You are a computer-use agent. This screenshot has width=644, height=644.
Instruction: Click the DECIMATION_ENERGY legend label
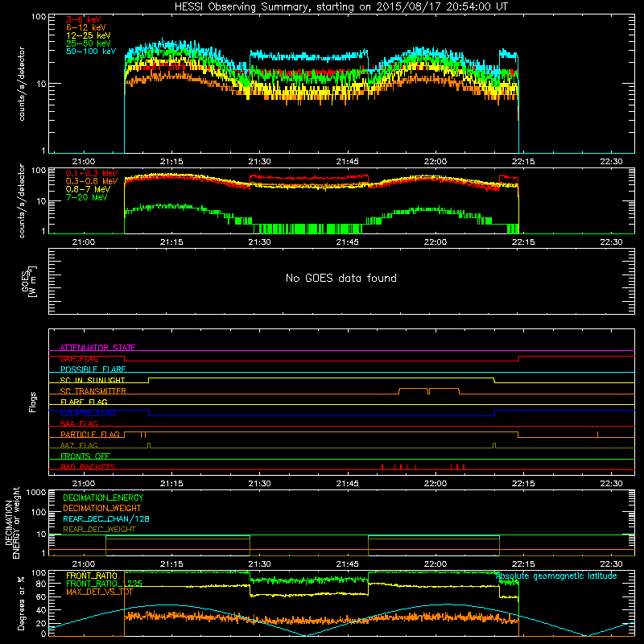(103, 497)
